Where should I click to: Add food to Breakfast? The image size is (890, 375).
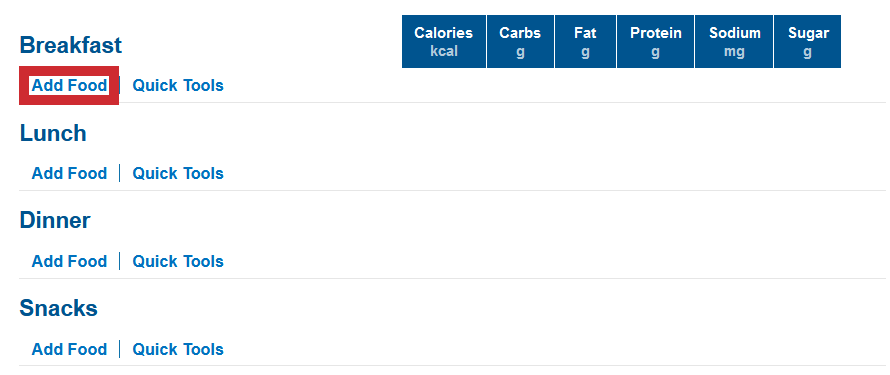coord(69,86)
